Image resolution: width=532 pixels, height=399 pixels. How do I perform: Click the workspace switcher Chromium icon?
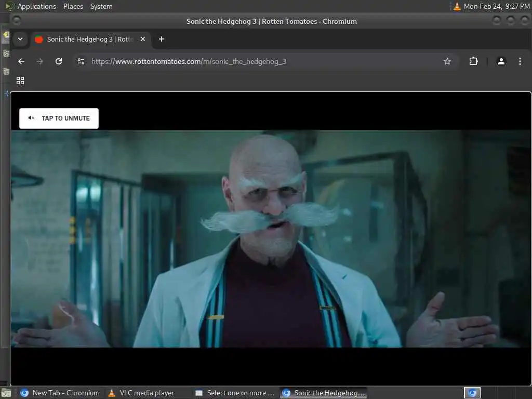[472, 393]
